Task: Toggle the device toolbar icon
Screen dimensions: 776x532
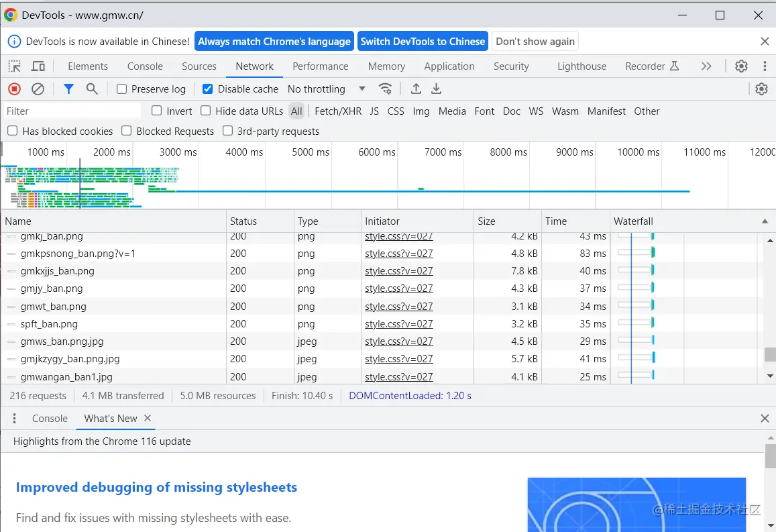Action: click(x=38, y=66)
